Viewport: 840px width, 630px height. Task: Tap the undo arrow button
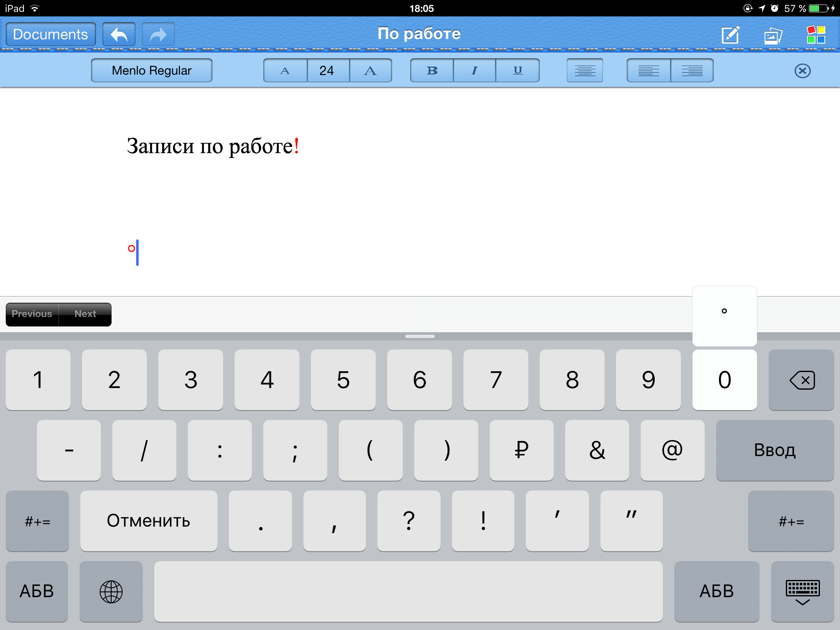[119, 34]
